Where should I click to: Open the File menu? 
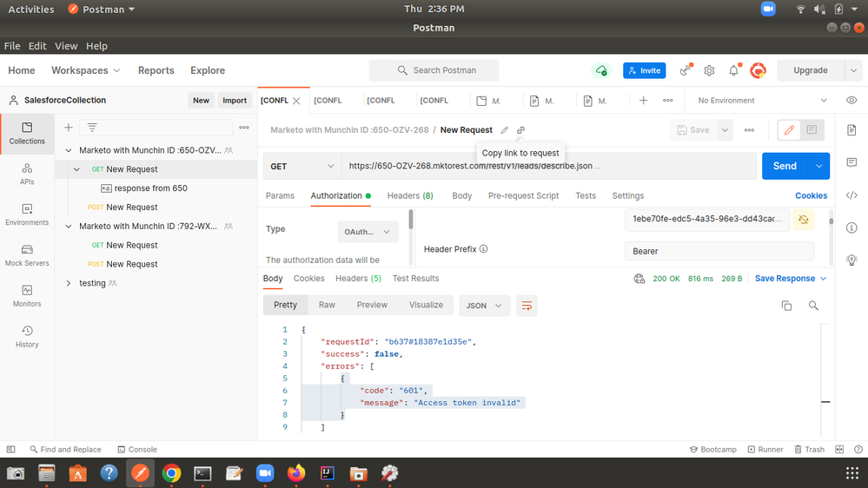(11, 46)
